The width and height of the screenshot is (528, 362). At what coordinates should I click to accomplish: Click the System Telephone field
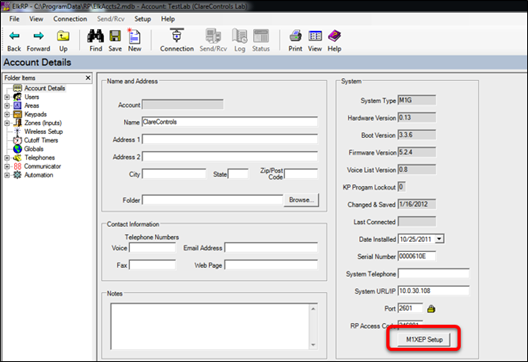(x=433, y=273)
